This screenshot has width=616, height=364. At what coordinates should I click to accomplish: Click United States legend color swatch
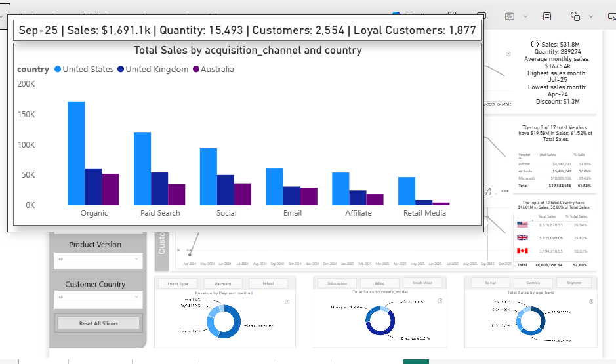coord(58,70)
